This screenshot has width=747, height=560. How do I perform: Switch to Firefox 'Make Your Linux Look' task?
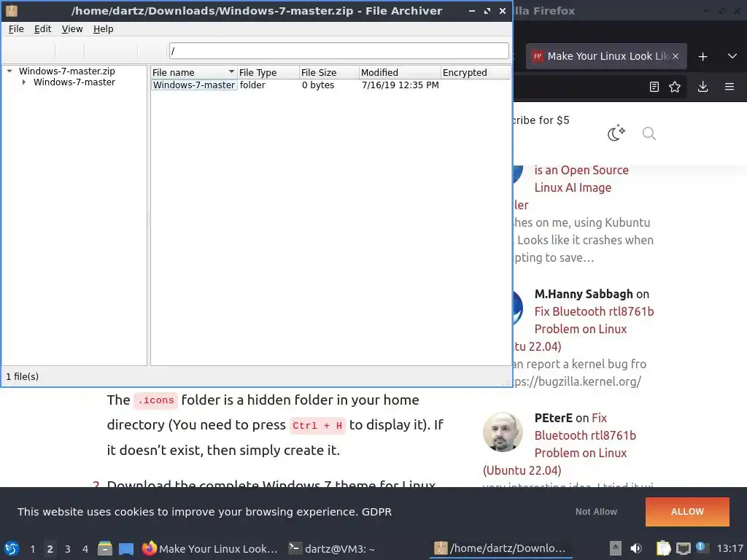[210, 548]
